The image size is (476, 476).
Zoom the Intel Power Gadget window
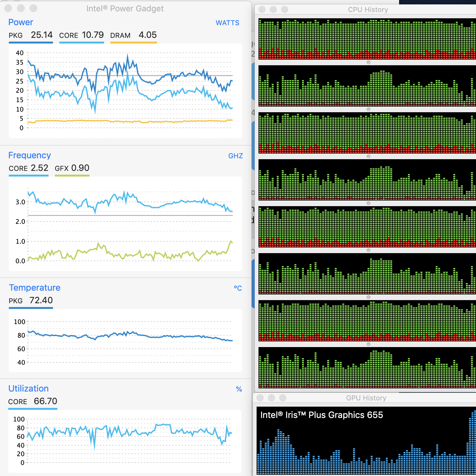click(33, 8)
